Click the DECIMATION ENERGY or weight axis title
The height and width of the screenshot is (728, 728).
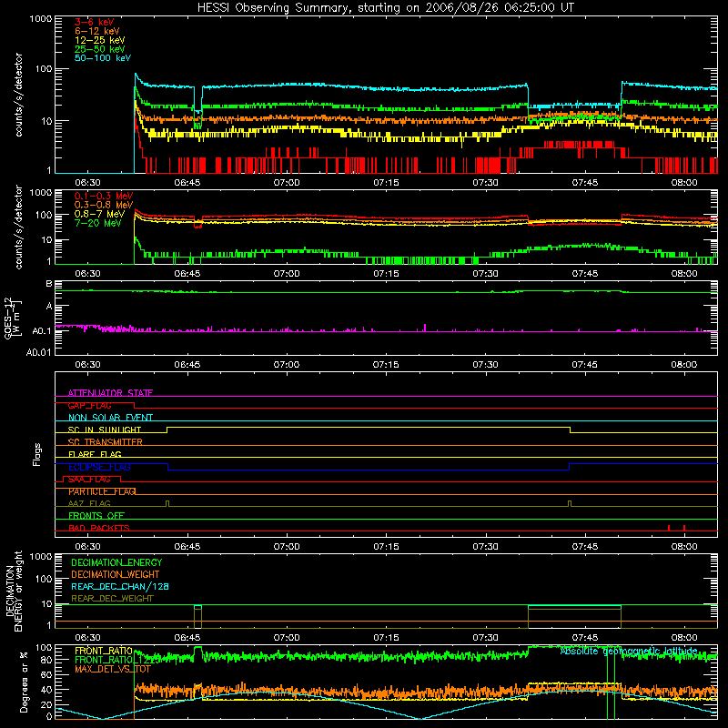[14, 591]
